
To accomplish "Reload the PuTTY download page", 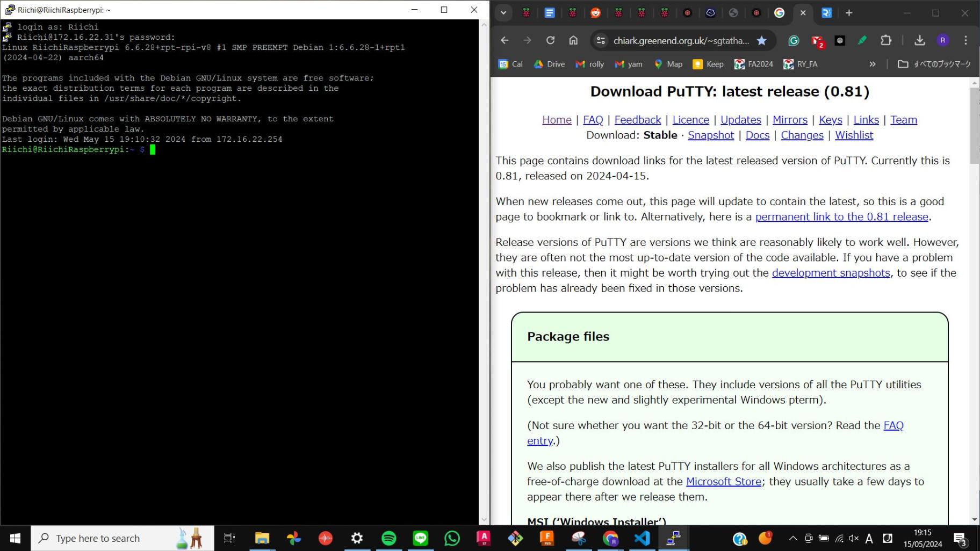I will click(x=550, y=40).
